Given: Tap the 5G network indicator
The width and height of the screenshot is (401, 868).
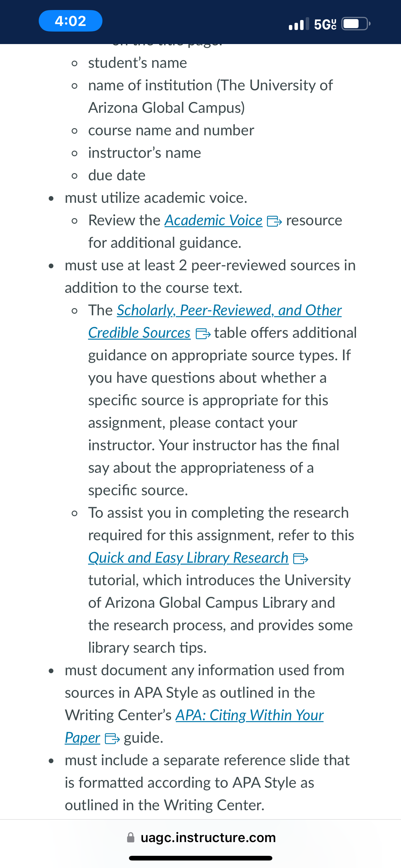Looking at the screenshot, I should 325,24.
